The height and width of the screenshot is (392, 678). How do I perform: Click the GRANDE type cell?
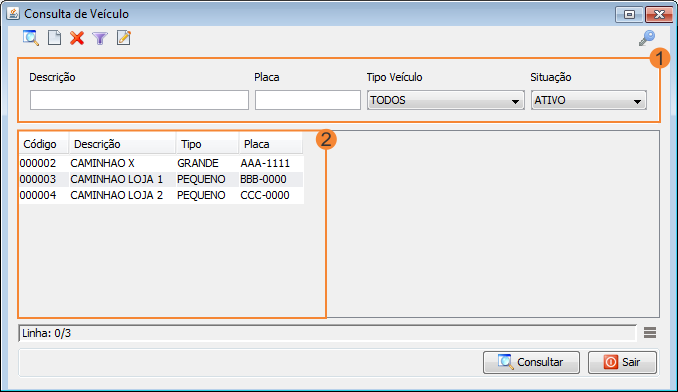(x=208, y=163)
